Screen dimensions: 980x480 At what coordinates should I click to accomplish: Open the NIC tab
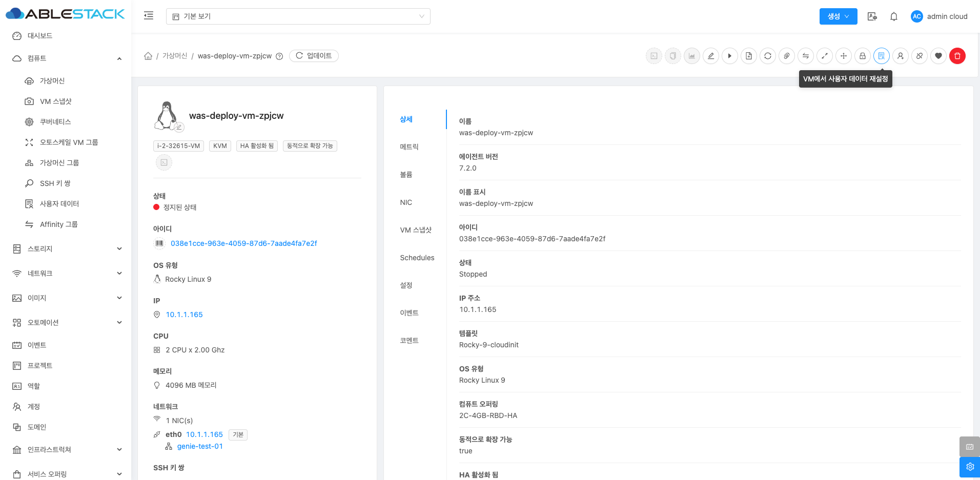tap(406, 202)
